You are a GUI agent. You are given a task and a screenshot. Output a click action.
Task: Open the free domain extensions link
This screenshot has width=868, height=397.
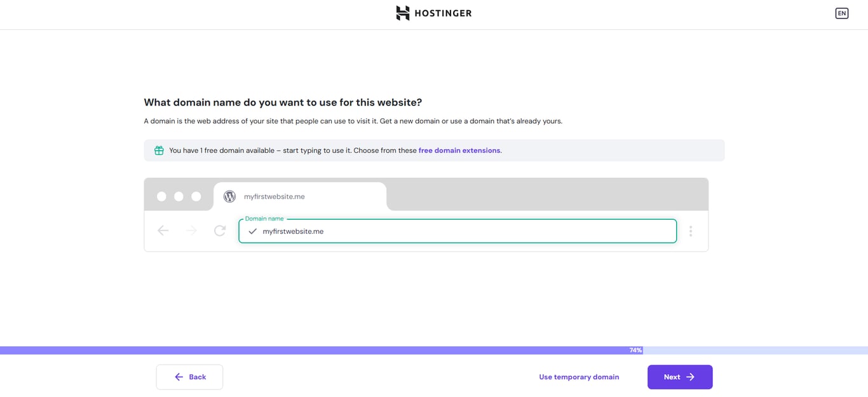click(459, 150)
